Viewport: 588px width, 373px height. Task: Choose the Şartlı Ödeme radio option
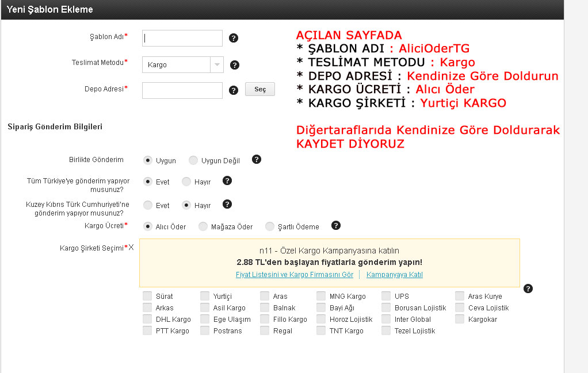point(270,226)
